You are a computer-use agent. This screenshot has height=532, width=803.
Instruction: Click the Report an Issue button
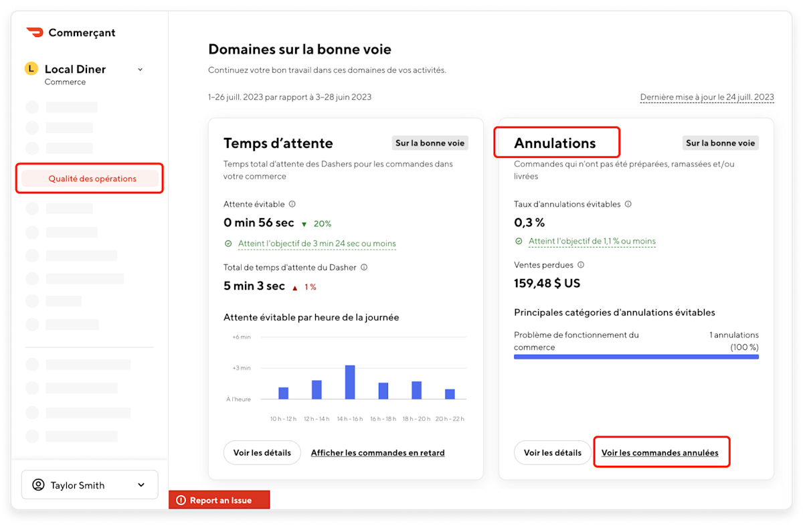pyautogui.click(x=219, y=500)
